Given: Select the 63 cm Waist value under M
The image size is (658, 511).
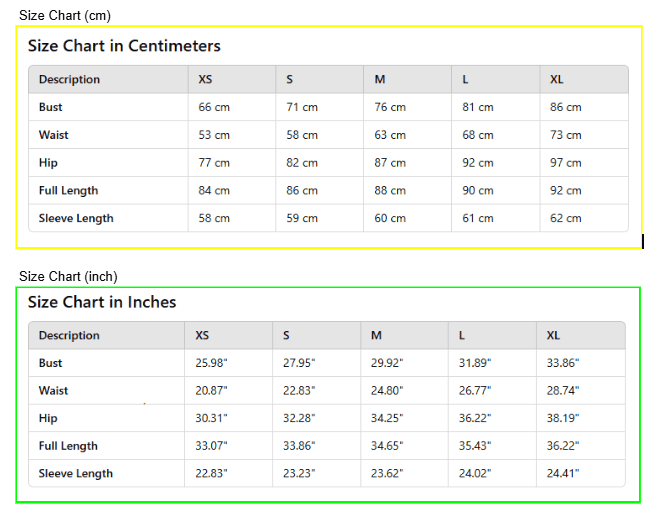Looking at the screenshot, I should [x=390, y=135].
